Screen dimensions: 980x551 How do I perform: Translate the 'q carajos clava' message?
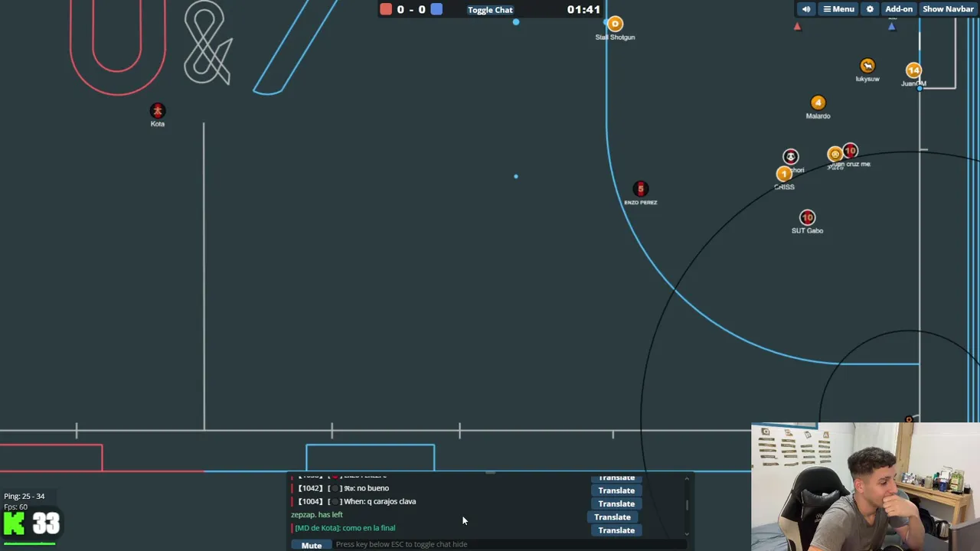coord(616,504)
